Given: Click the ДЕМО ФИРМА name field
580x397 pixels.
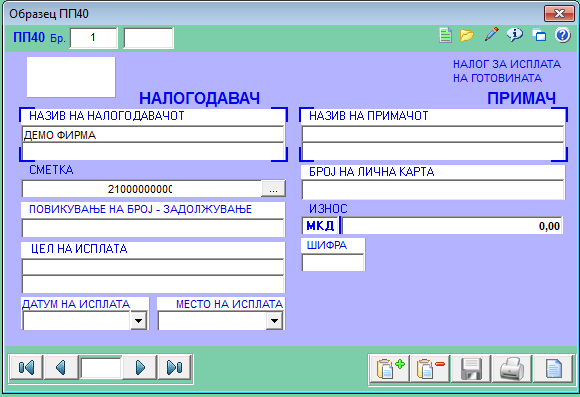Looking at the screenshot, I should click(x=153, y=135).
